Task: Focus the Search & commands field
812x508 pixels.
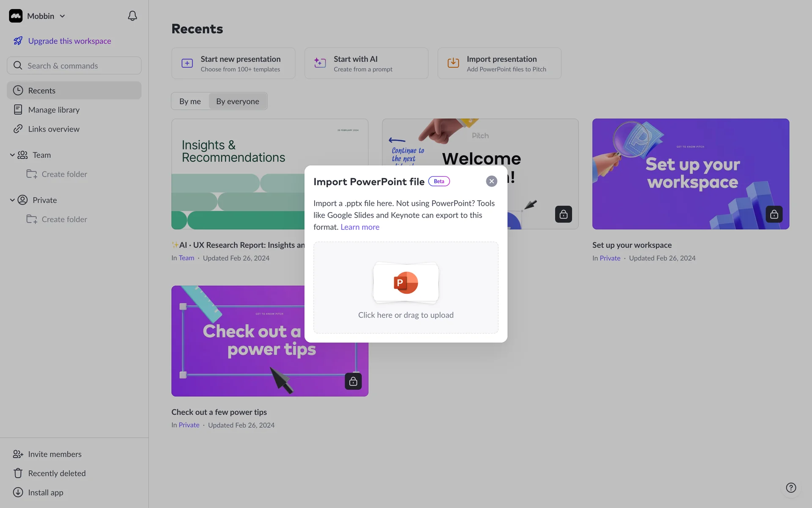Action: pos(74,66)
